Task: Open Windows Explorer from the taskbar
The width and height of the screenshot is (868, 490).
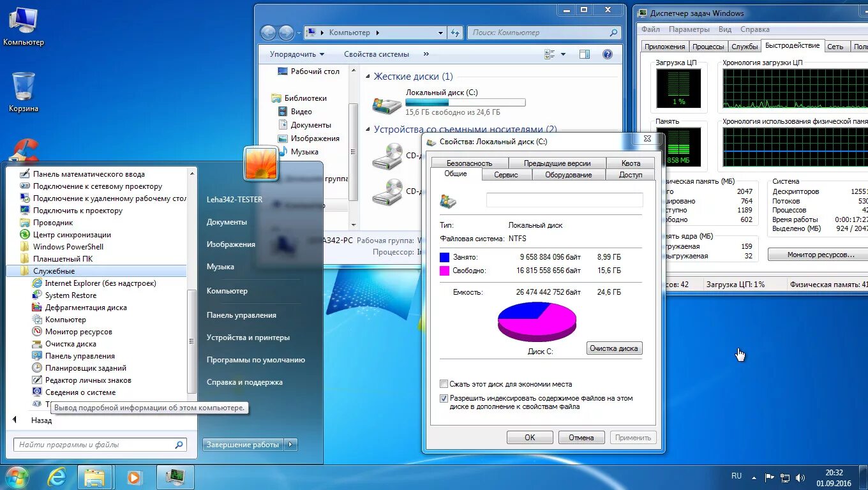Action: 95,477
